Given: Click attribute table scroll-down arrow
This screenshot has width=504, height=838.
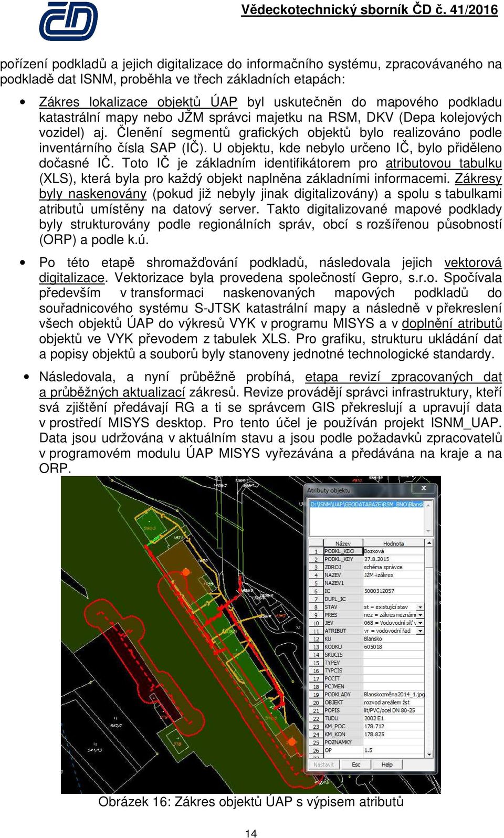Looking at the screenshot, I should (429, 753).
